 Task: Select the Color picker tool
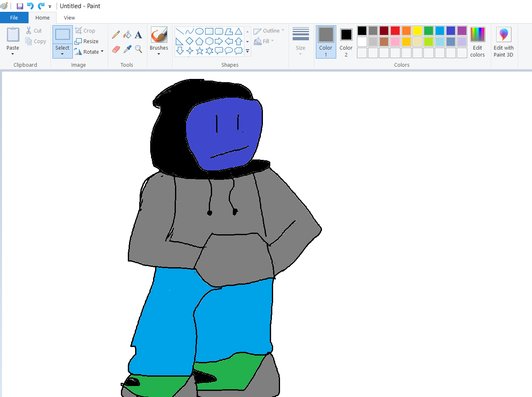[127, 49]
